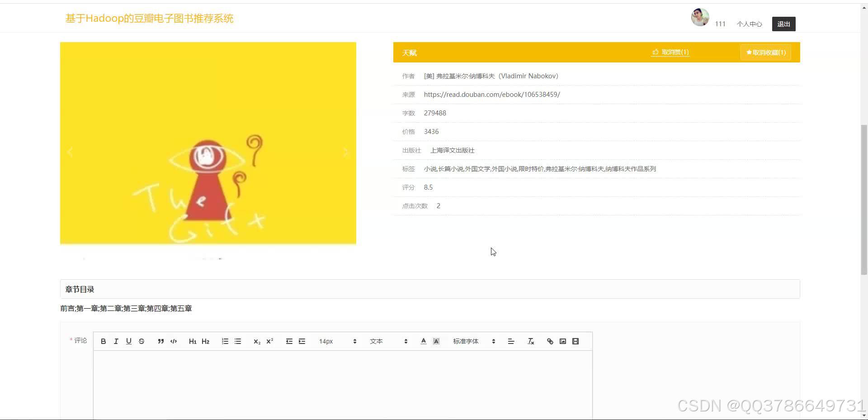Click the publisher 上海译文出版社 text

[452, 150]
